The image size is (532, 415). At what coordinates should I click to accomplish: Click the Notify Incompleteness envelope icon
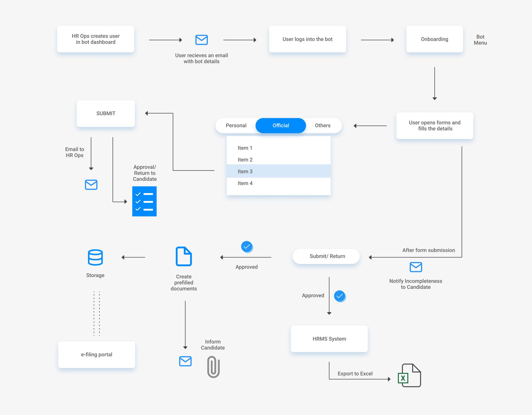point(415,267)
